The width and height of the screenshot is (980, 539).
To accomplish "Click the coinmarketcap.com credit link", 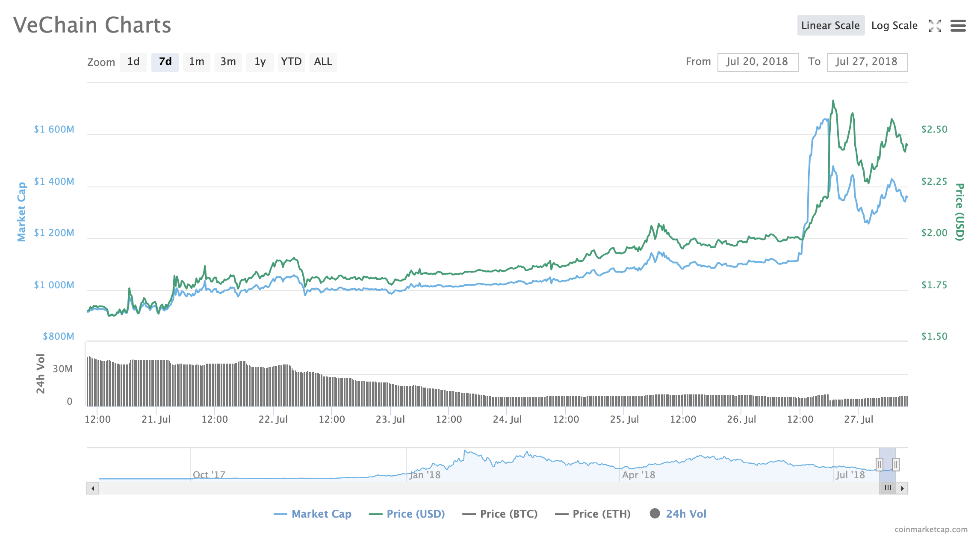I will [x=931, y=530].
